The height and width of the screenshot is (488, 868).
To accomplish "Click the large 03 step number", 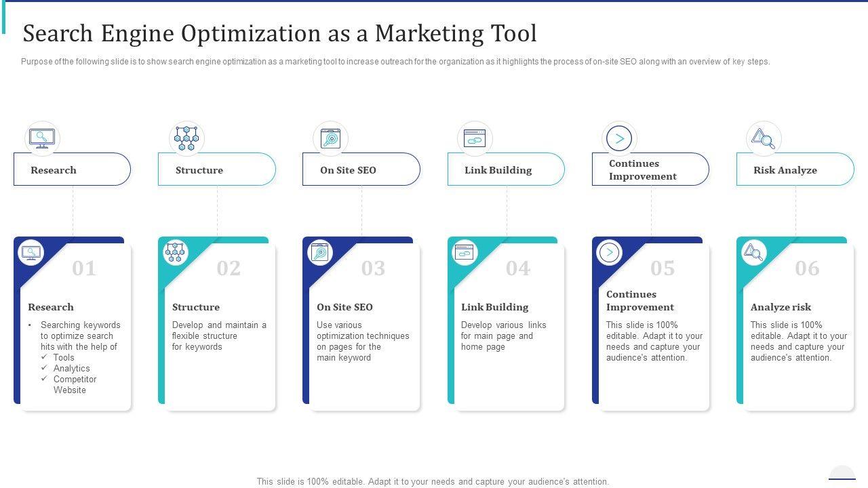I will (x=373, y=268).
